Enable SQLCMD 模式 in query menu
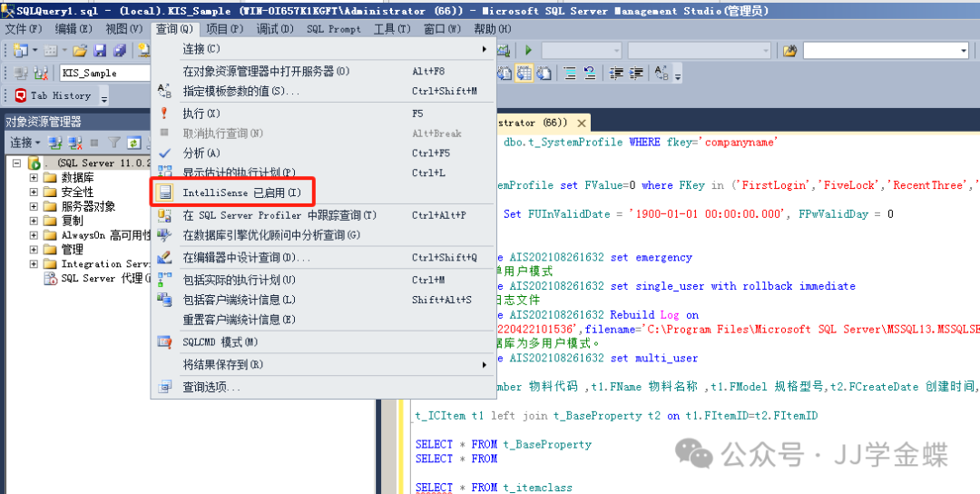The image size is (980, 494). pyautogui.click(x=220, y=342)
